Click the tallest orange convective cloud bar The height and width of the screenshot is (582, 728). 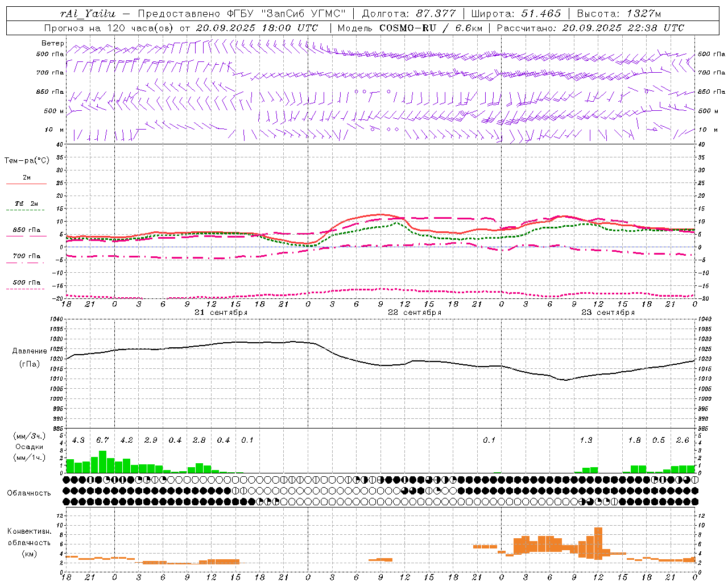[x=598, y=543]
